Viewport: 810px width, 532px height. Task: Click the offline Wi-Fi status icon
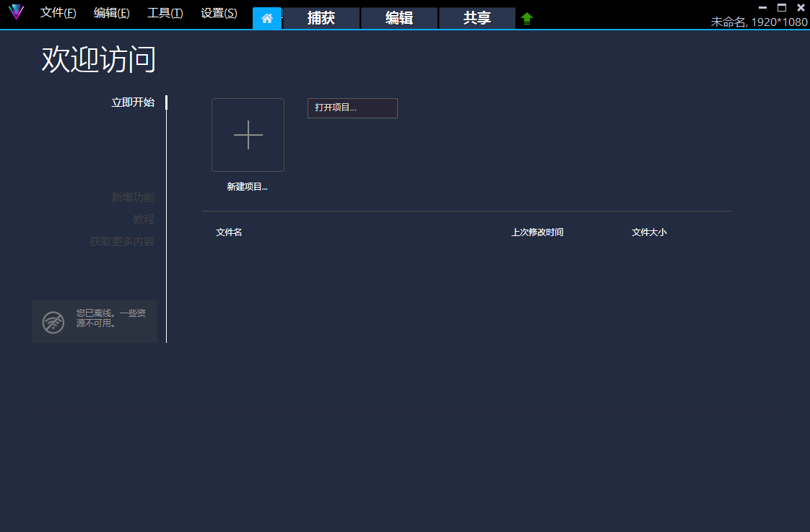pos(53,322)
